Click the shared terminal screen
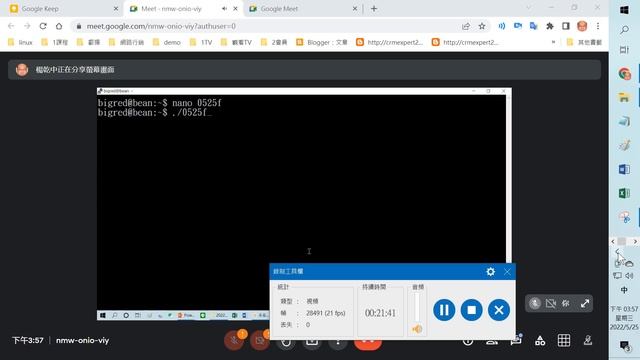 pos(304,204)
